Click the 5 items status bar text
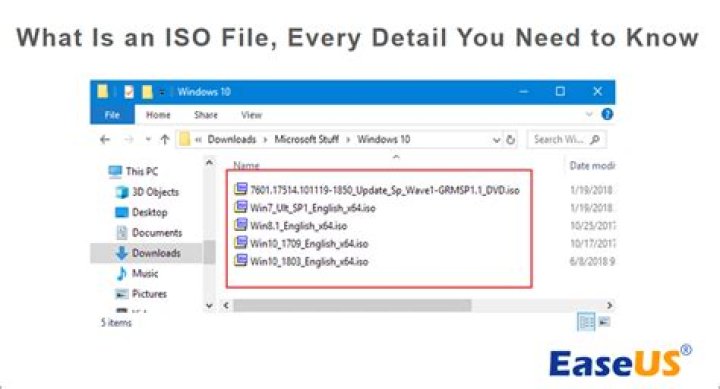Screen dimensions: 720x389 point(116,323)
